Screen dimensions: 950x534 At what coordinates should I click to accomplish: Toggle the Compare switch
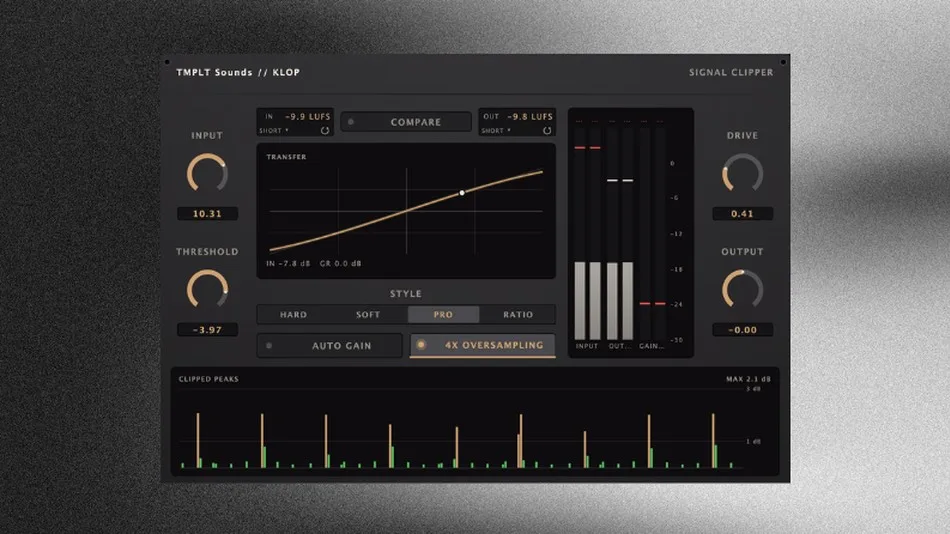(406, 122)
